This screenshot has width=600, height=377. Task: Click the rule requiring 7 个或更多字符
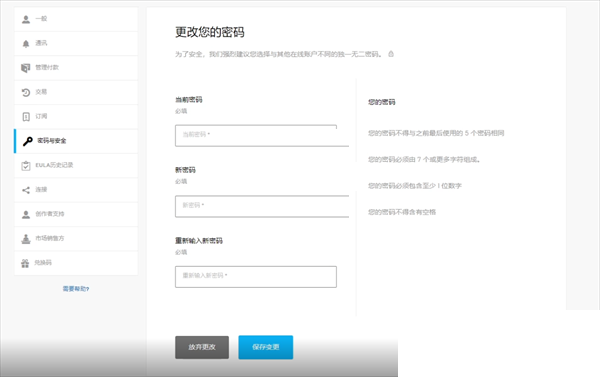point(424,159)
